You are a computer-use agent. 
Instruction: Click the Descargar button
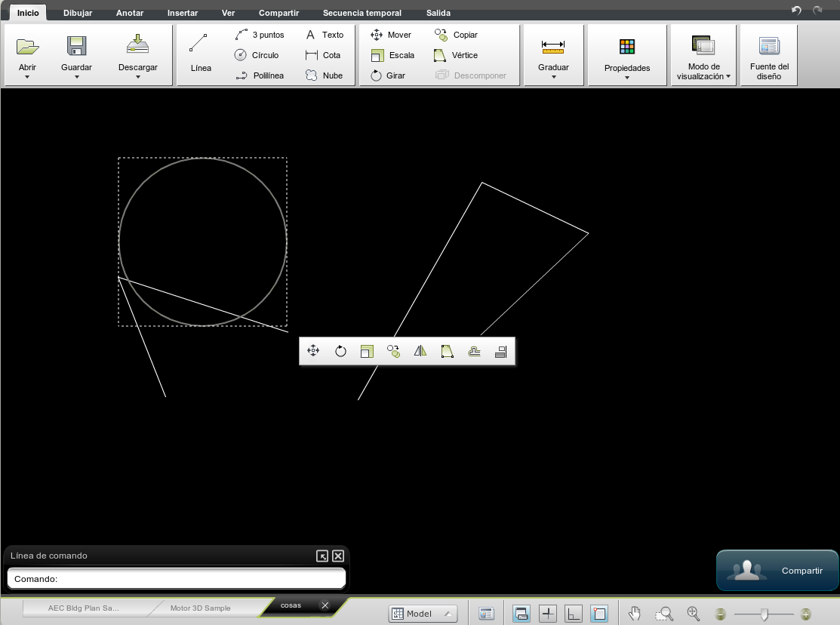(x=138, y=54)
